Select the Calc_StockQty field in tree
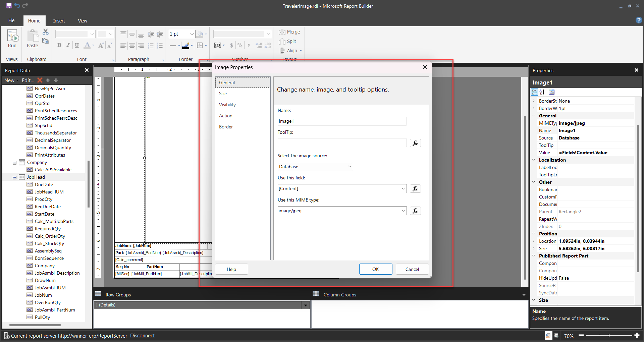 (49, 244)
